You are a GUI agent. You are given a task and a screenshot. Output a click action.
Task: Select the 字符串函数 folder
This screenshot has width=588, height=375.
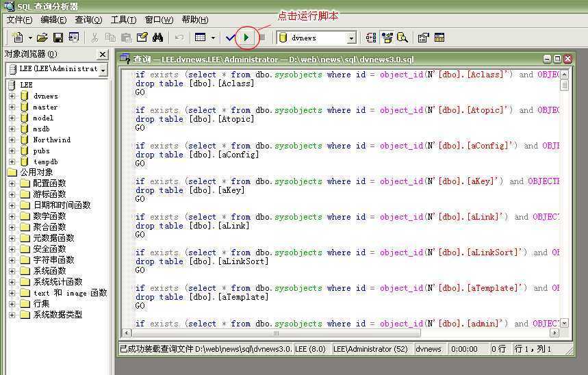[53, 260]
